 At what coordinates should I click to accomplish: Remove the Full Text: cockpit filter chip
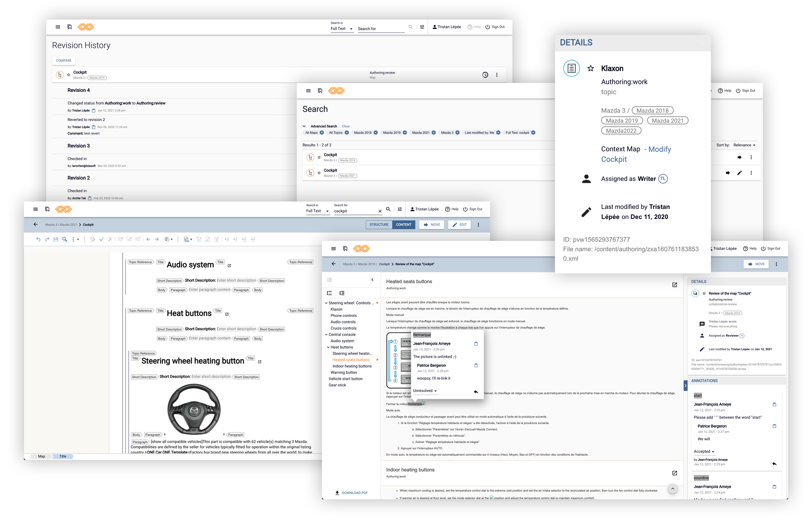pos(533,132)
